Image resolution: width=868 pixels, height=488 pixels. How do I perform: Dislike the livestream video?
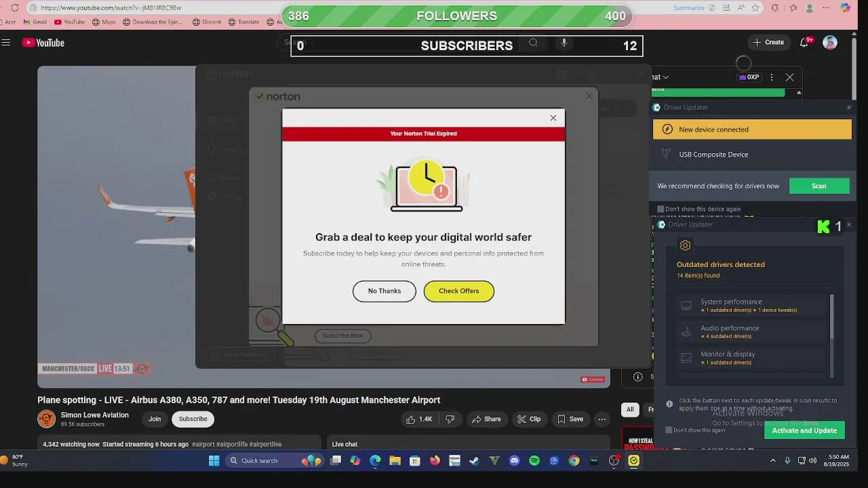click(450, 420)
